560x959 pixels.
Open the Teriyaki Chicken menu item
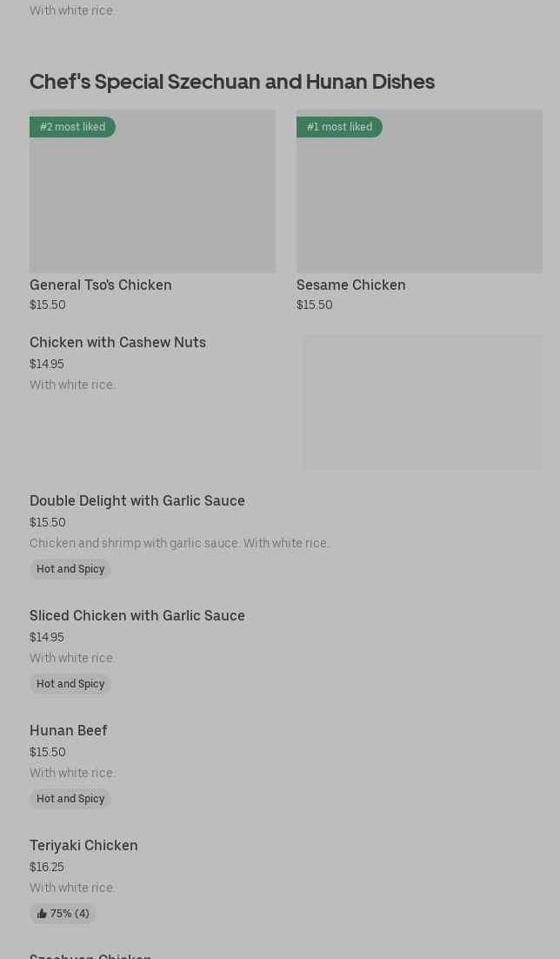[x=83, y=845]
